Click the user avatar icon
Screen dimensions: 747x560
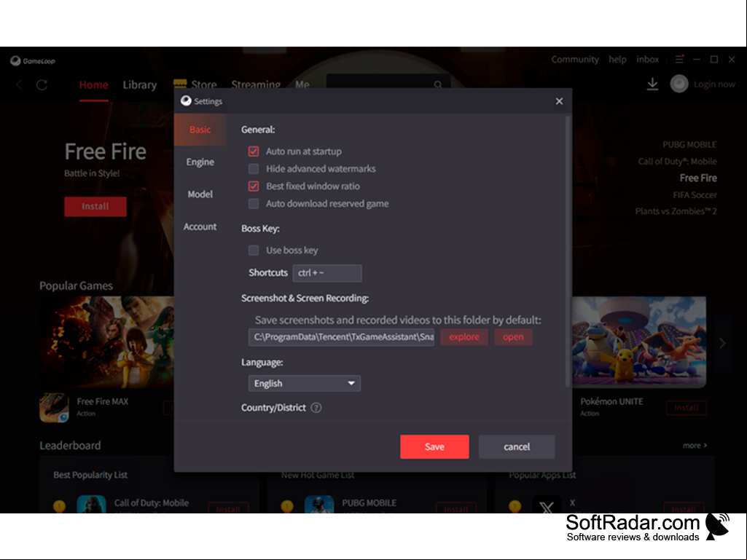(x=679, y=84)
